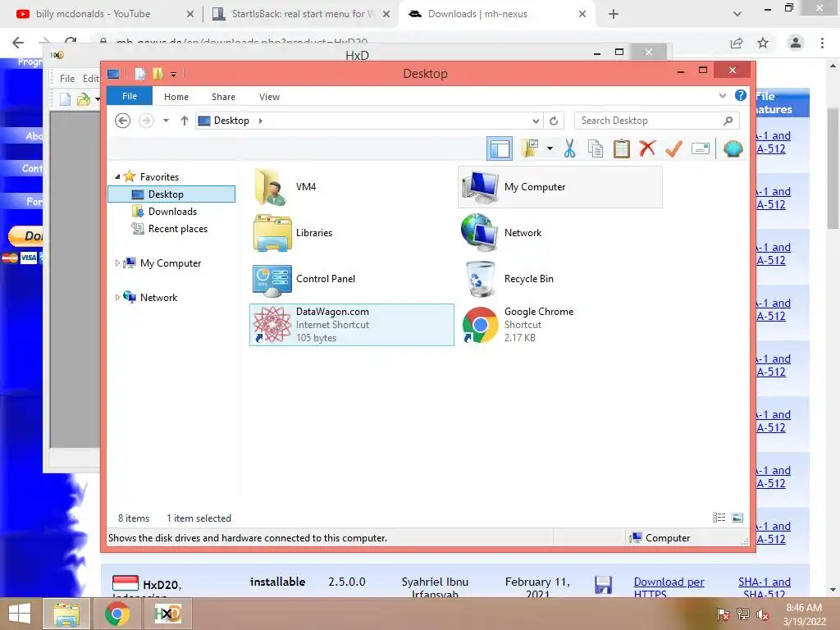Screen dimensions: 840x630
Task: Bookmark this page with the star icon
Action: coord(763,43)
